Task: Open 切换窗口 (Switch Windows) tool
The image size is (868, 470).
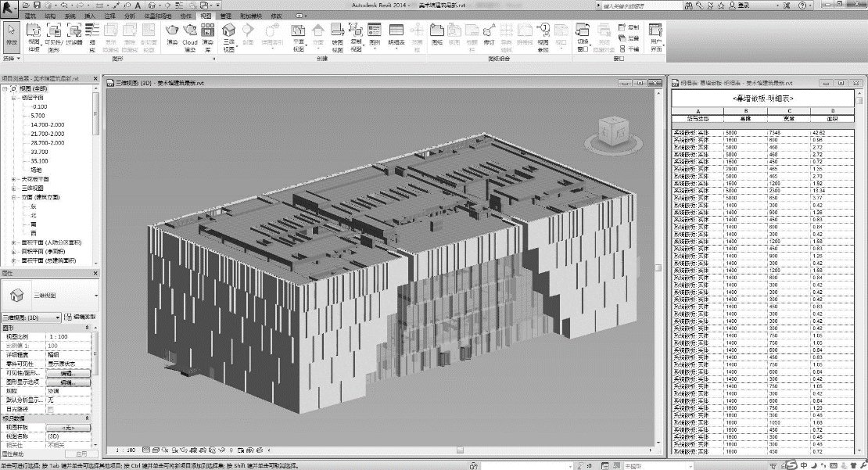Action: [x=583, y=37]
